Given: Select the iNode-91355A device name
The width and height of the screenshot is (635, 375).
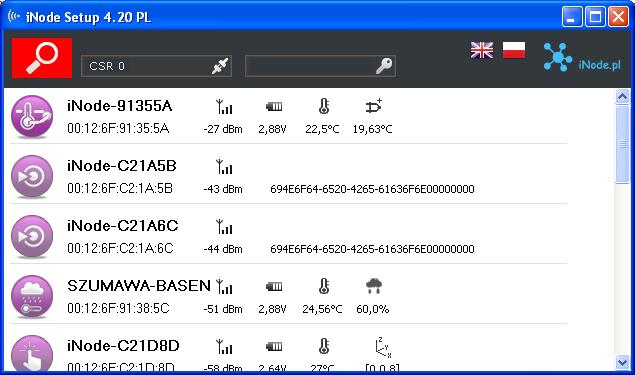Looking at the screenshot, I should (x=119, y=106).
